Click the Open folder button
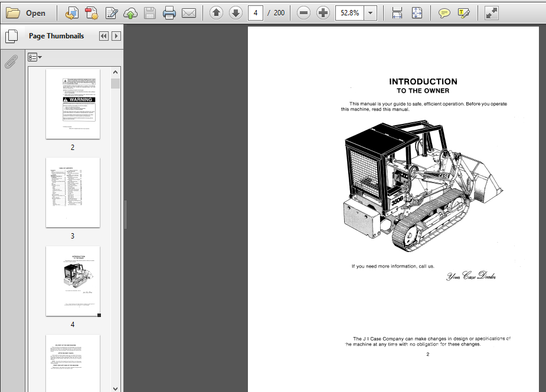Viewport: 546px width, 392px height. coord(26,13)
